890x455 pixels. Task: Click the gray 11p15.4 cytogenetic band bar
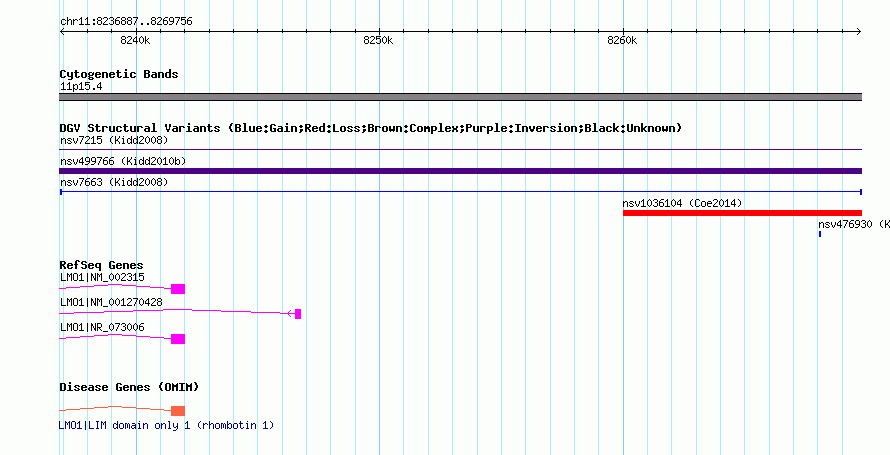point(460,97)
